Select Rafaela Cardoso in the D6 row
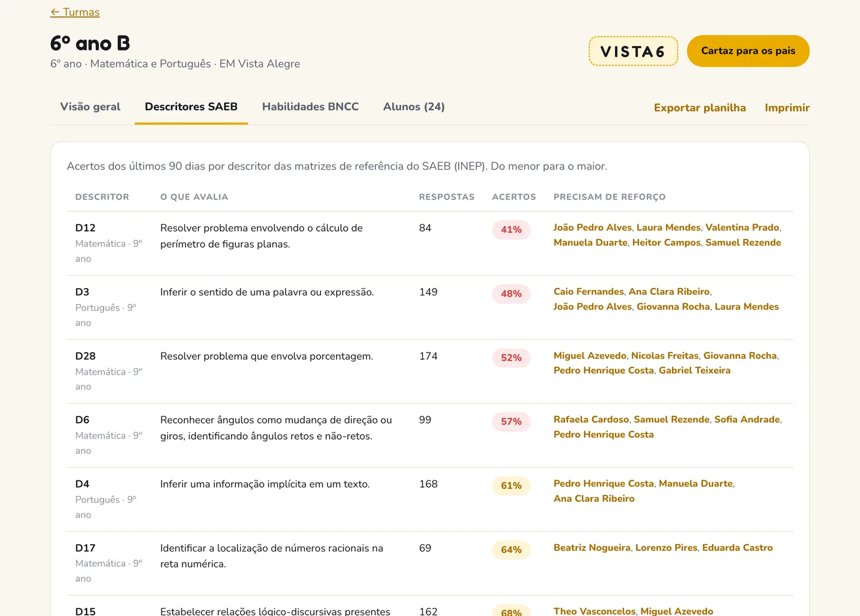The width and height of the screenshot is (860, 616). pyautogui.click(x=591, y=419)
